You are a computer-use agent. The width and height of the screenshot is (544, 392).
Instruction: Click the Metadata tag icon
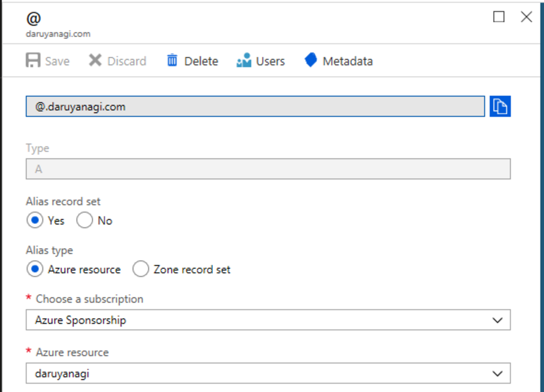click(x=310, y=60)
